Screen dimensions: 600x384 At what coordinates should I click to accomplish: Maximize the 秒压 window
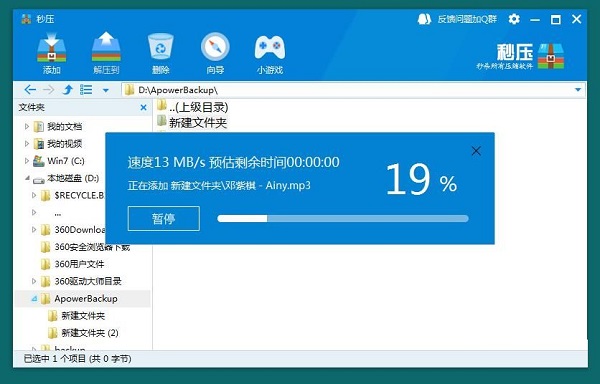click(556, 20)
